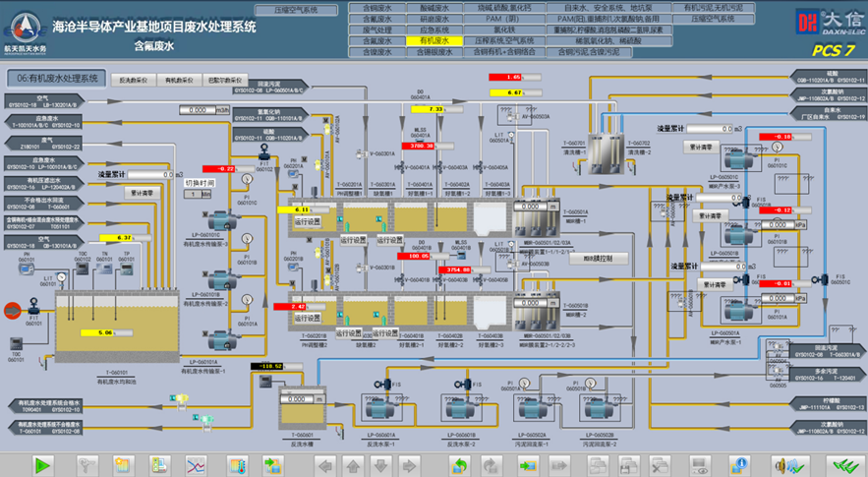Follow the 废气 Z180101 link arrow

pos(44,144)
